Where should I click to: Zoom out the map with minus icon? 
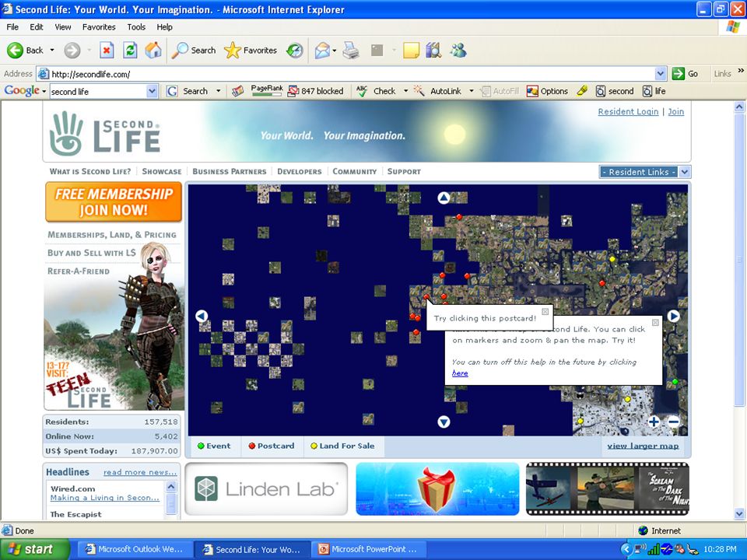point(674,422)
